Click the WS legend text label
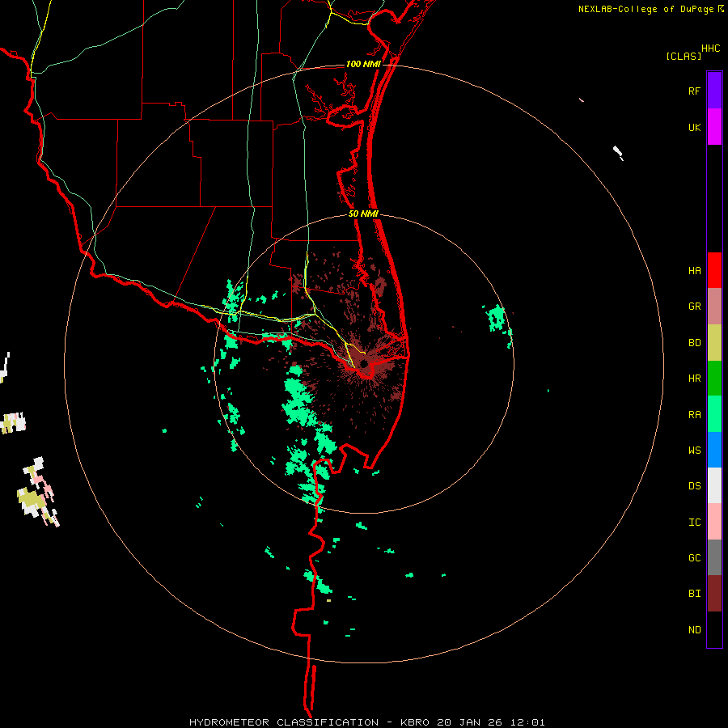Viewport: 728px width, 728px height. coord(694,450)
